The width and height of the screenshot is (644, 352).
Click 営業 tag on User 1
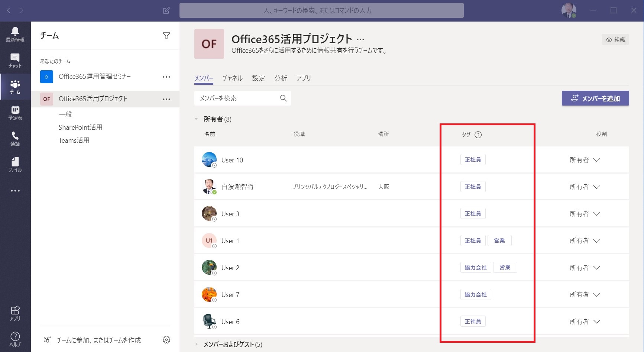click(499, 241)
